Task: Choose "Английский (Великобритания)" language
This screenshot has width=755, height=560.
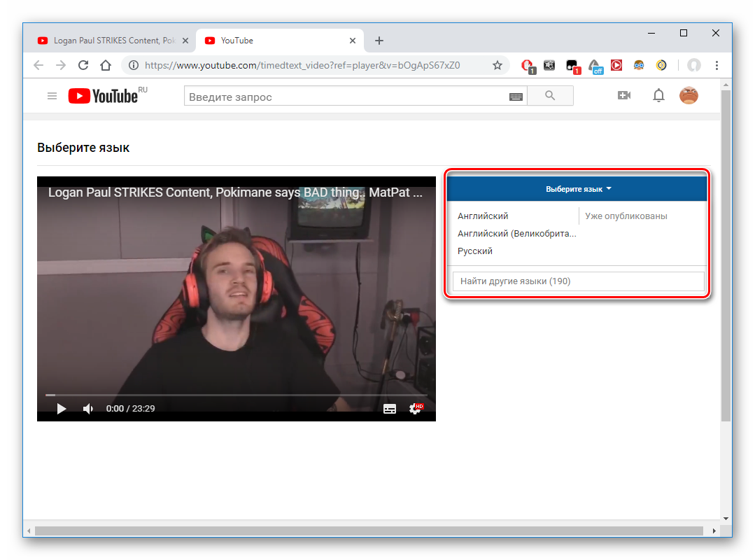Action: (516, 234)
